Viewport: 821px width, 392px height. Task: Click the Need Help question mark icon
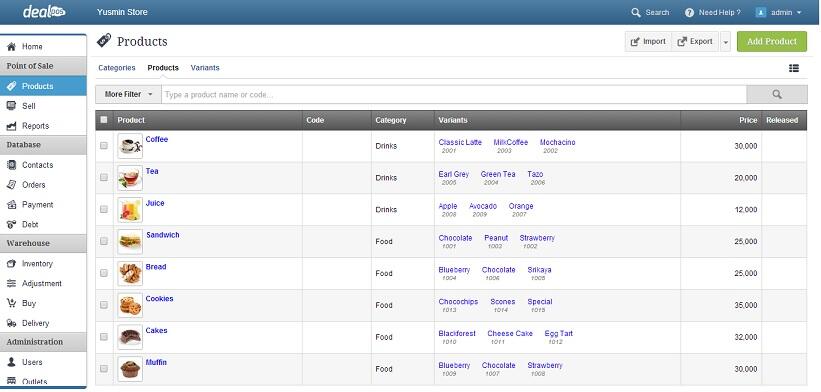[x=689, y=13]
